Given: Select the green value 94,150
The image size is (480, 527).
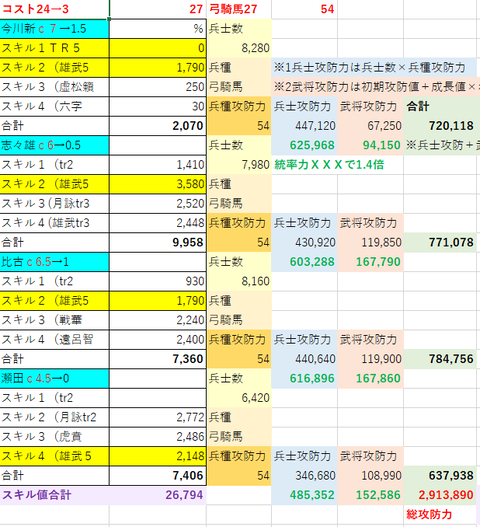Looking at the screenshot, I should pyautogui.click(x=370, y=145).
